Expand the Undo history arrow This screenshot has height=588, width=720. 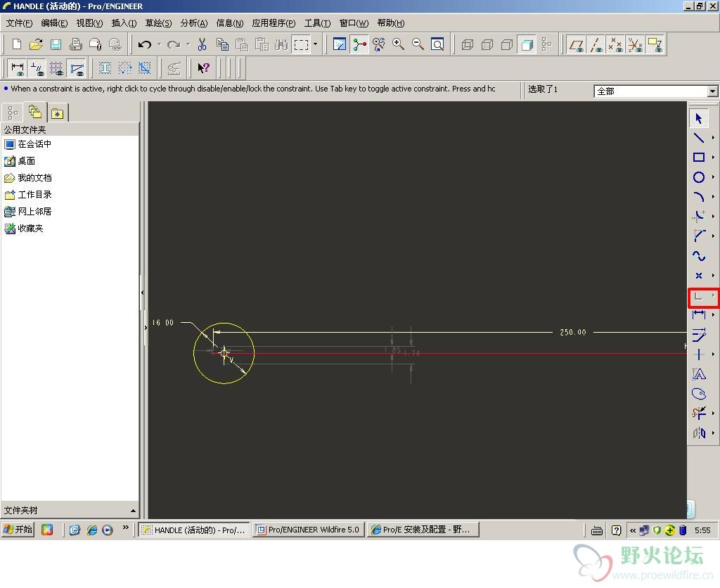pos(160,44)
